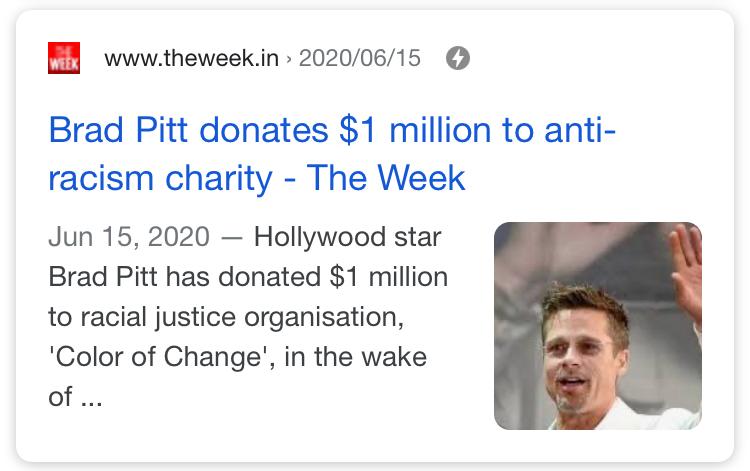Click the waving hand in thumbnail
The width and height of the screenshot is (750, 471).
(x=685, y=273)
